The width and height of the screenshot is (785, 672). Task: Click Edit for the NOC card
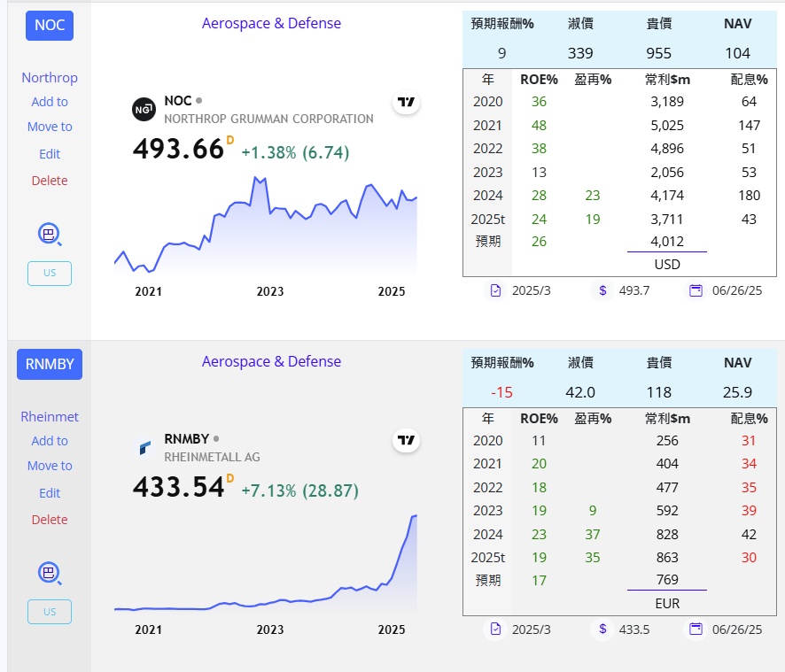[x=50, y=154]
